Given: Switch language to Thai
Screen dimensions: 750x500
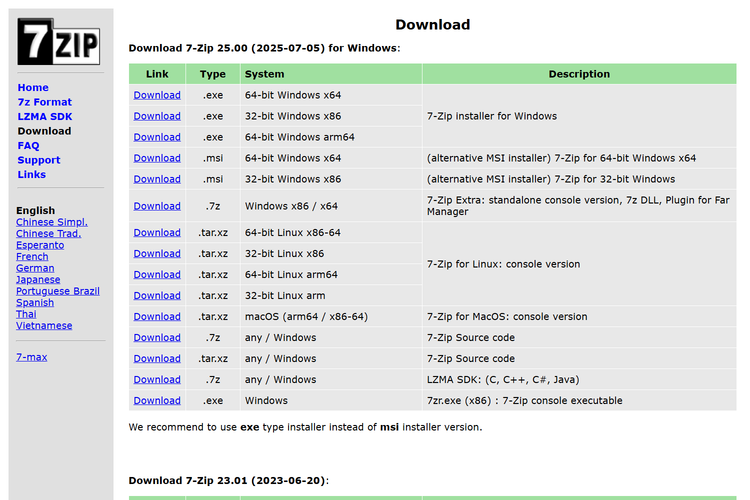Looking at the screenshot, I should click(26, 314).
